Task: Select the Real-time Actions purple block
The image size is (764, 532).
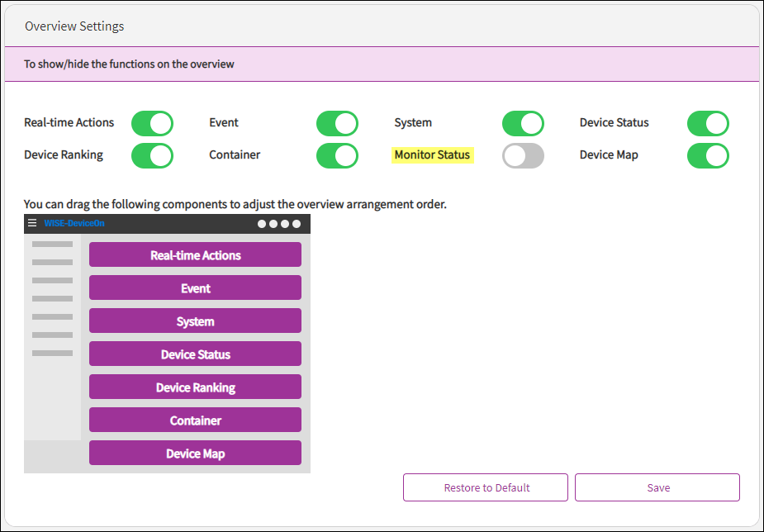Action: point(195,255)
